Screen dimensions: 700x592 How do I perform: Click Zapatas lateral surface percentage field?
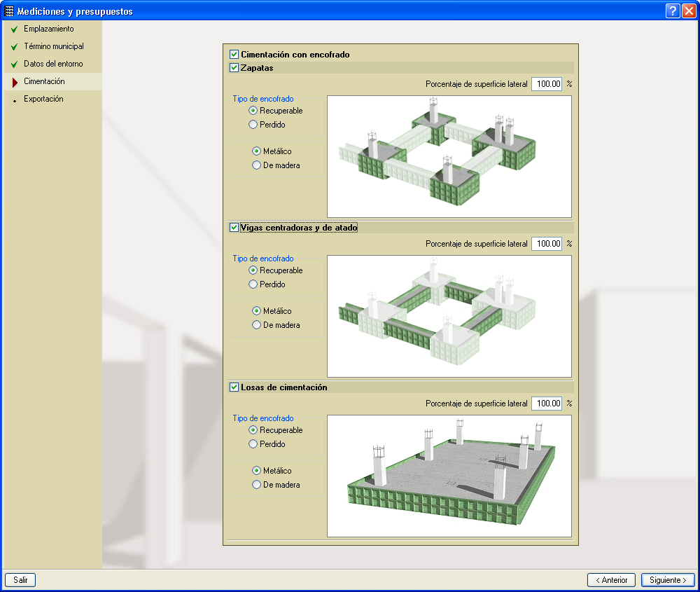(x=547, y=84)
